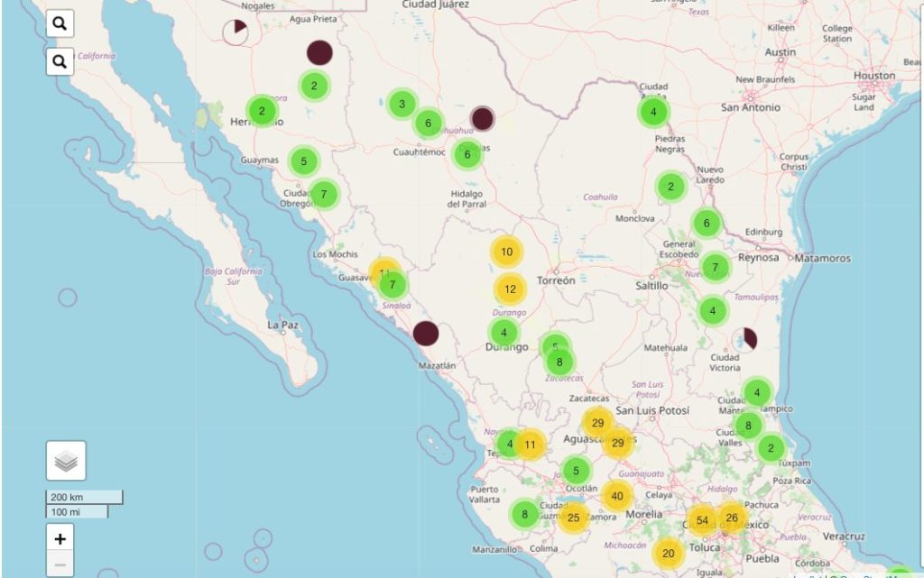Click the upper search magnifier button
Viewport: 924px width, 578px height.
(60, 23)
